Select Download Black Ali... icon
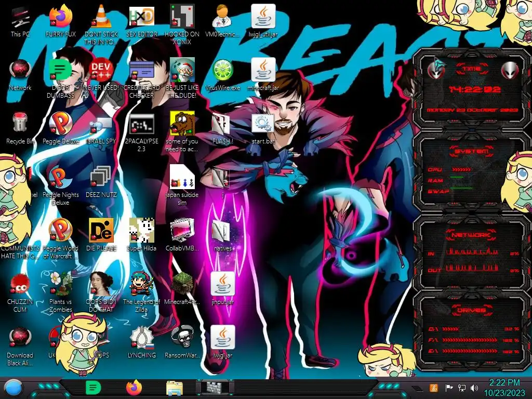Image resolution: width=532 pixels, height=399 pixels. point(20,347)
